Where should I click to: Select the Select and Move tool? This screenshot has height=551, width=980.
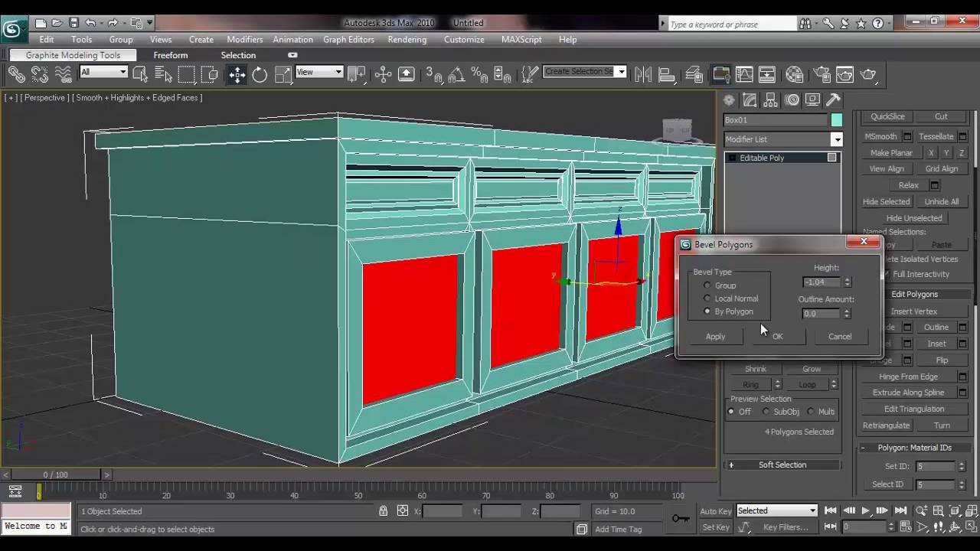click(237, 74)
